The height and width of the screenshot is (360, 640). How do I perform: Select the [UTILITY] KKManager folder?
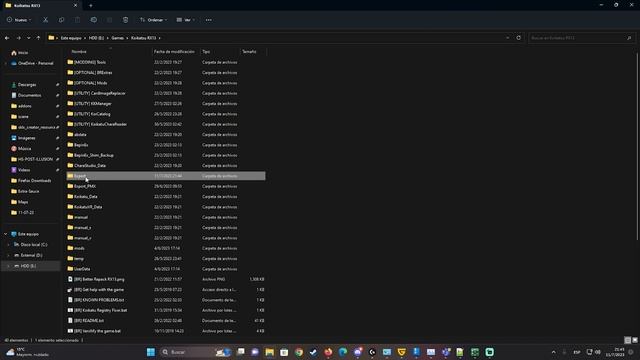[166, 104]
